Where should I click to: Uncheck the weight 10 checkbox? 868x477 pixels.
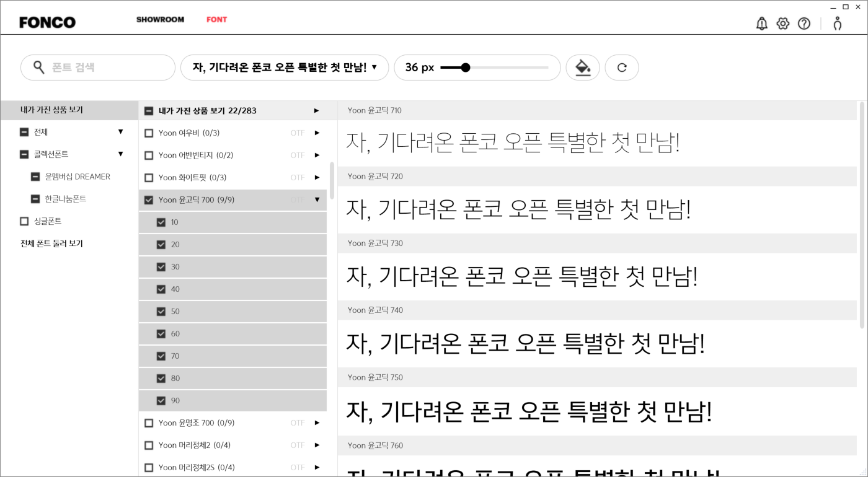[161, 222]
